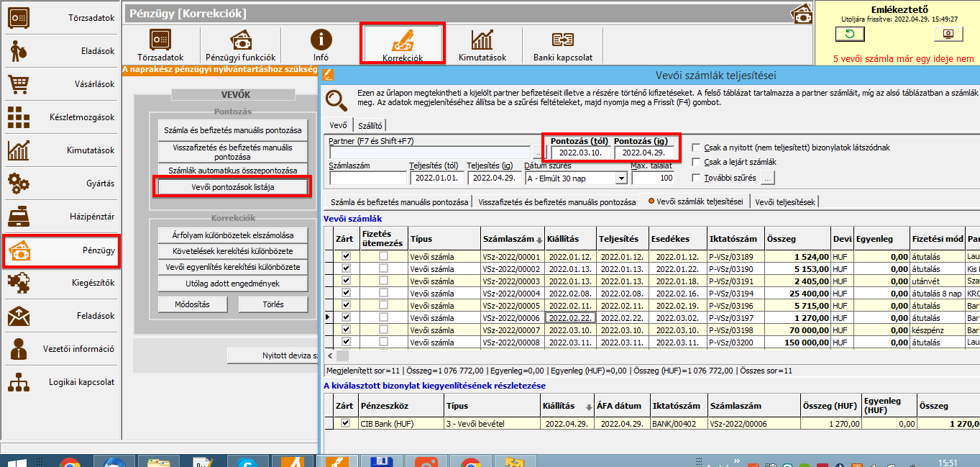The width and height of the screenshot is (980, 467).
Task: Open the Vásárlások shopping cart module
Action: 60,84
